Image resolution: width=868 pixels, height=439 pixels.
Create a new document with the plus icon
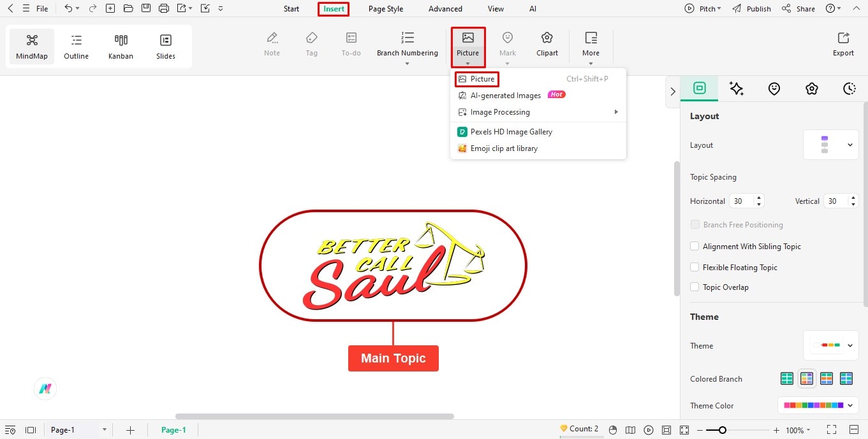point(110,9)
